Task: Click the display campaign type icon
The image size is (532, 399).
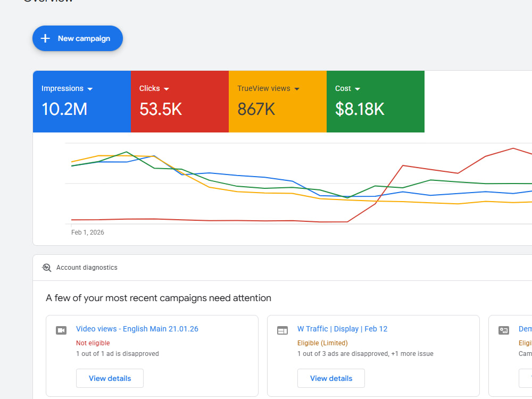Action: (x=282, y=330)
